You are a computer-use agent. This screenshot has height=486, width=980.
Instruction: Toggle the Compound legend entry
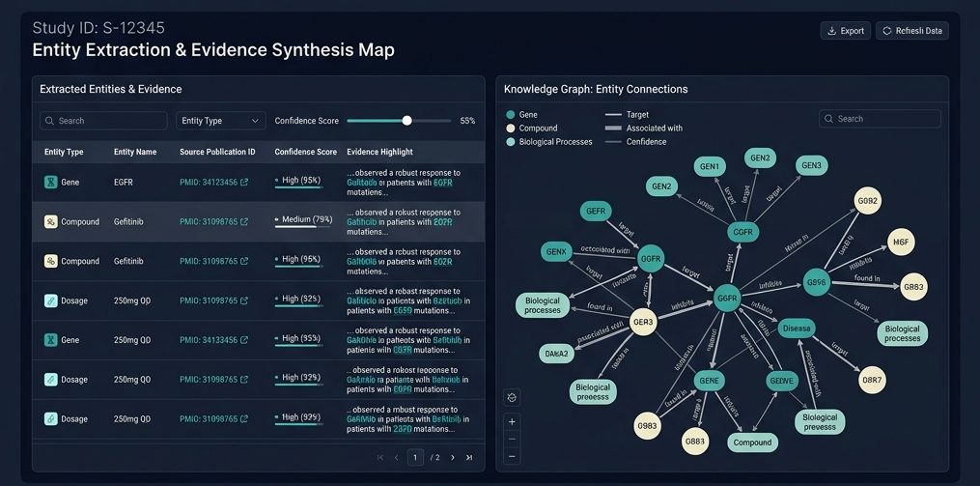(x=531, y=129)
